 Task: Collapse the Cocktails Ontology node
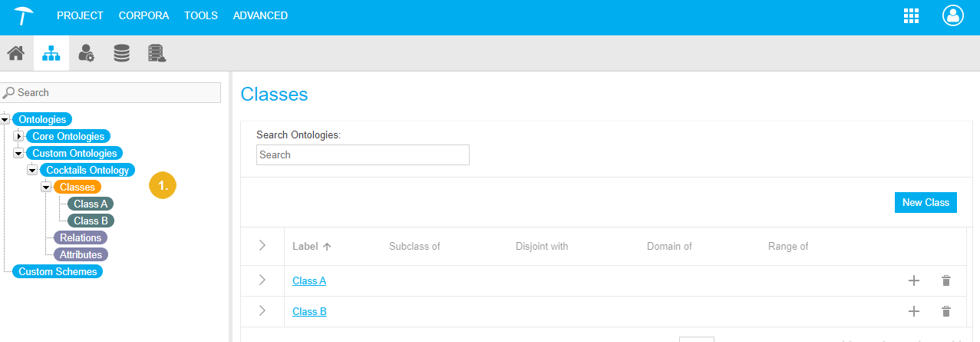click(32, 171)
